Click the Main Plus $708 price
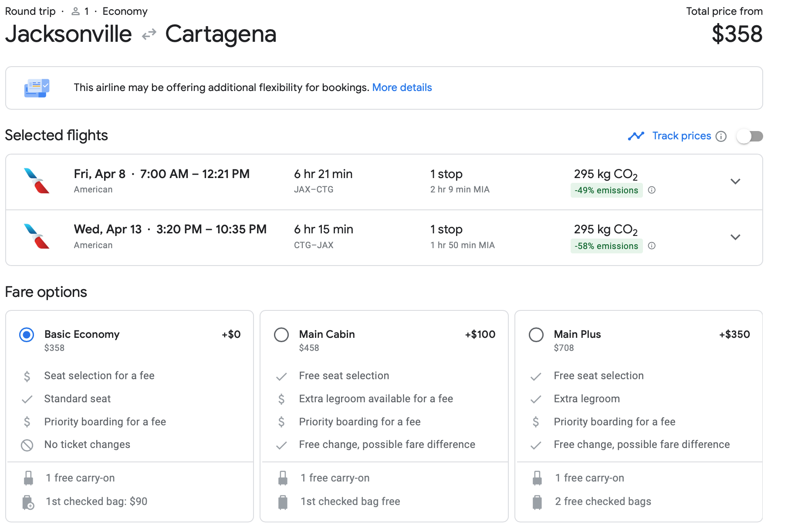The width and height of the screenshot is (798, 532). (x=564, y=348)
